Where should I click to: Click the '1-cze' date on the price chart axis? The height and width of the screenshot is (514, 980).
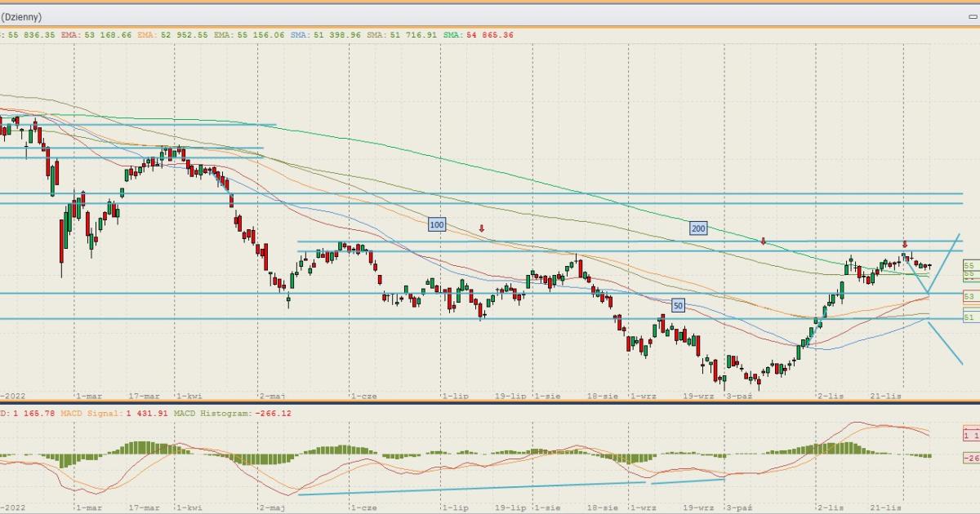click(x=363, y=396)
